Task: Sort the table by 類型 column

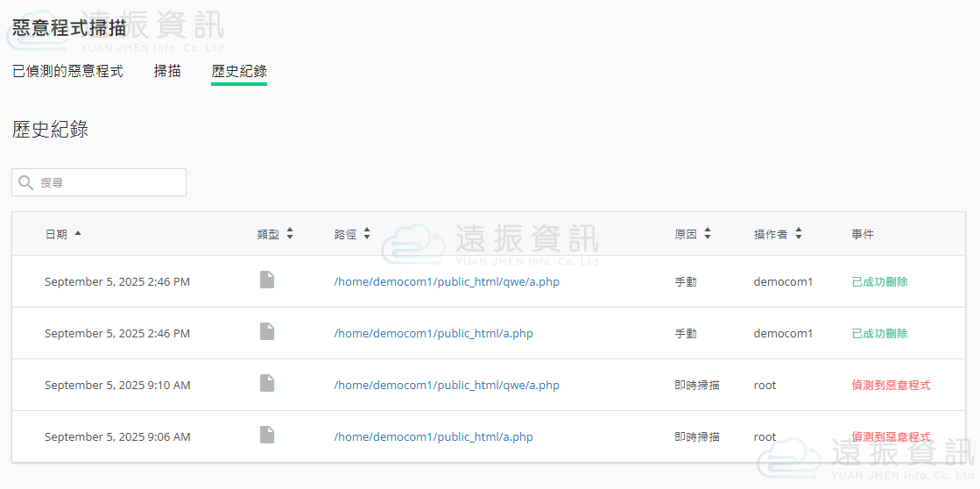Action: (x=290, y=234)
